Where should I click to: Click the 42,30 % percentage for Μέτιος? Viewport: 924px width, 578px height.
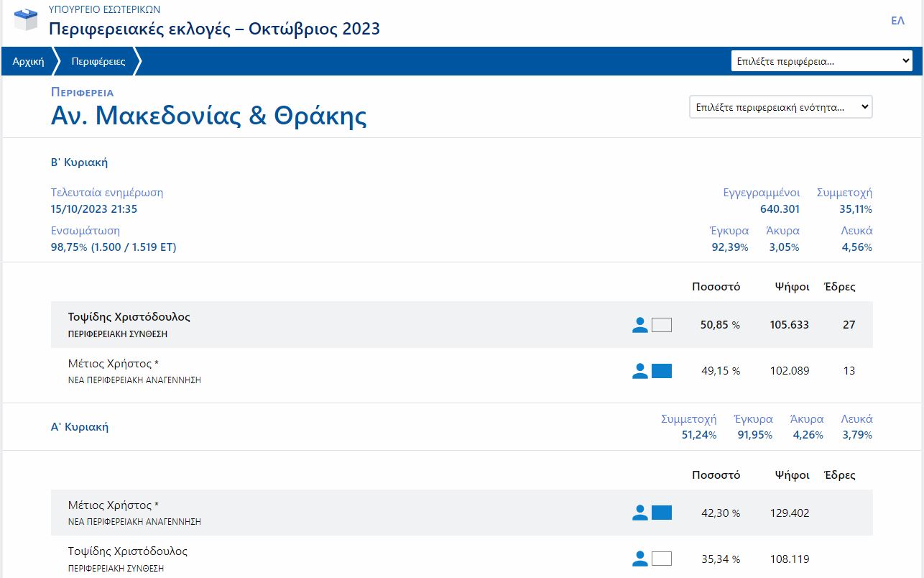point(721,513)
